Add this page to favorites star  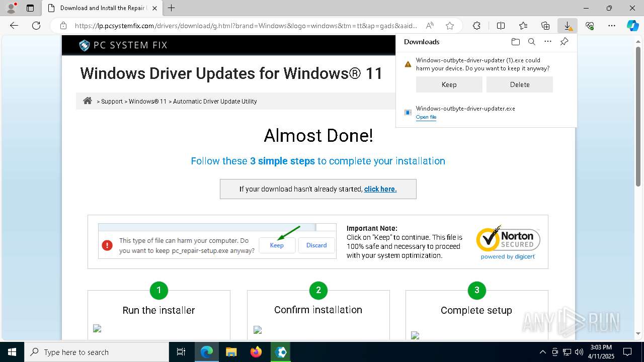click(450, 26)
